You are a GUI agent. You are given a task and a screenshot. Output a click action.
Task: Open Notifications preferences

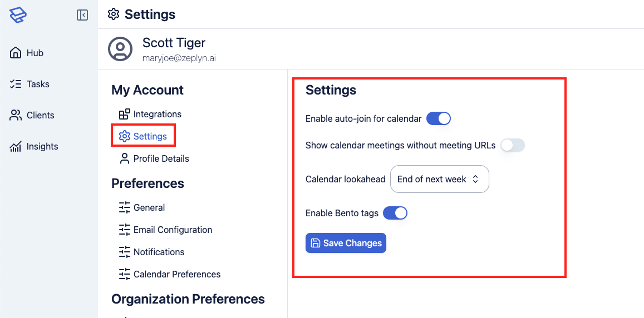(x=159, y=252)
